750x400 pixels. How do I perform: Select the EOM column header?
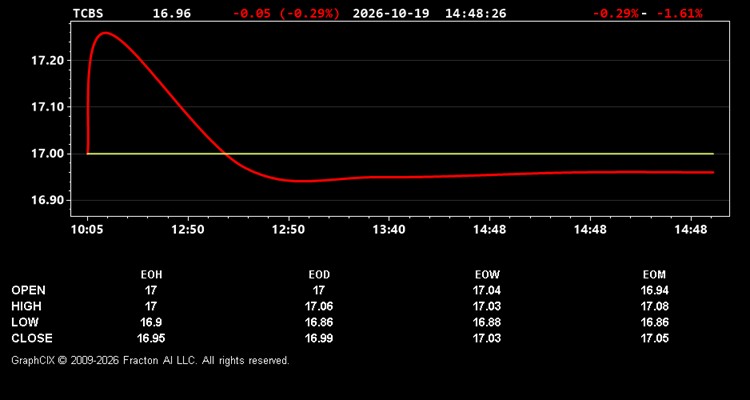point(654,275)
